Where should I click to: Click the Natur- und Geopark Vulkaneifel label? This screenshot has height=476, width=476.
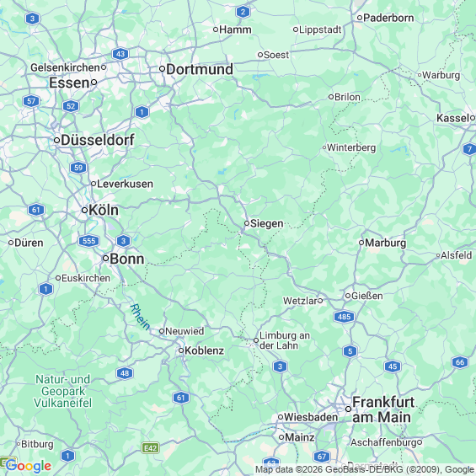point(63,391)
